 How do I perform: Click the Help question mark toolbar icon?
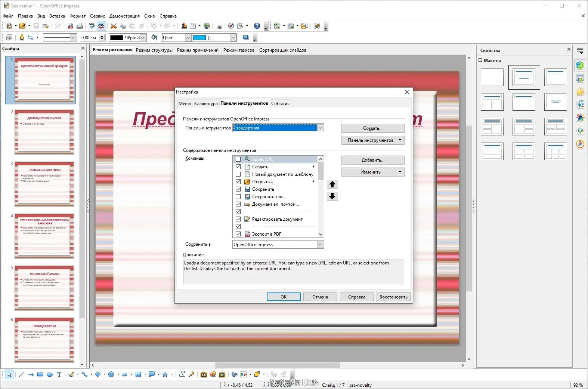(x=257, y=26)
